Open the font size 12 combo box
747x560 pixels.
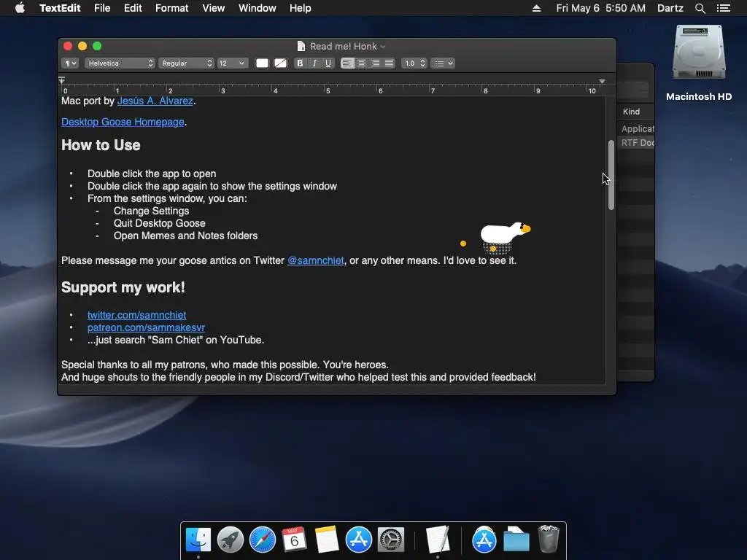pyautogui.click(x=233, y=63)
